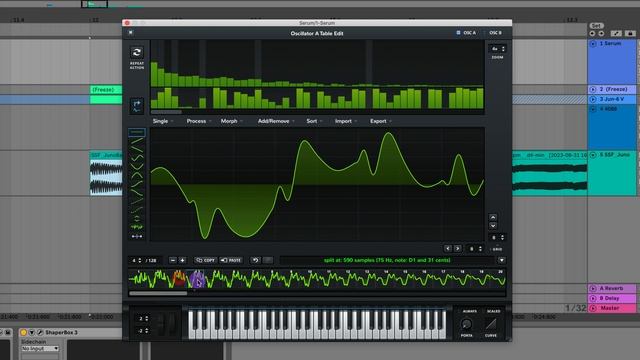Screen dimensions: 640x360
Task: Click the Repeat Action icon
Action: [137, 52]
